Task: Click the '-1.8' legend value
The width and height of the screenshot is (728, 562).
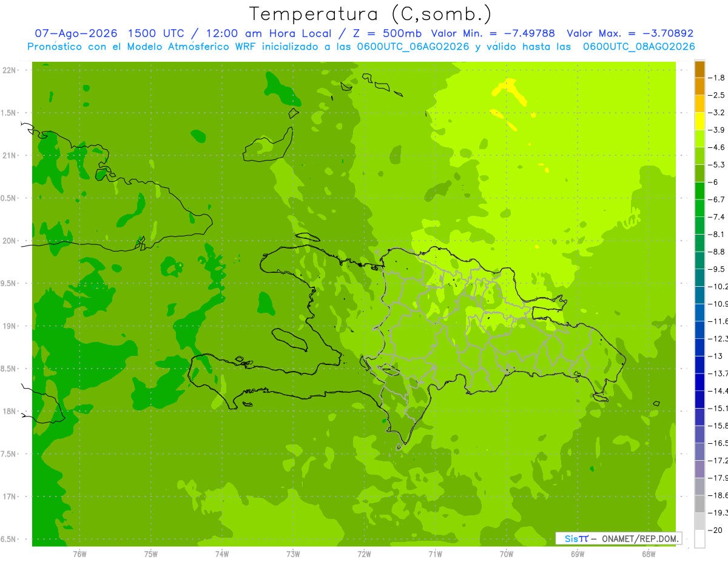Action: click(x=717, y=78)
